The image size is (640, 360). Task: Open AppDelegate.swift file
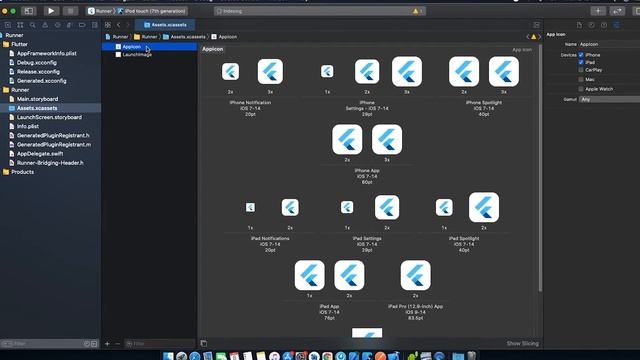(40, 153)
